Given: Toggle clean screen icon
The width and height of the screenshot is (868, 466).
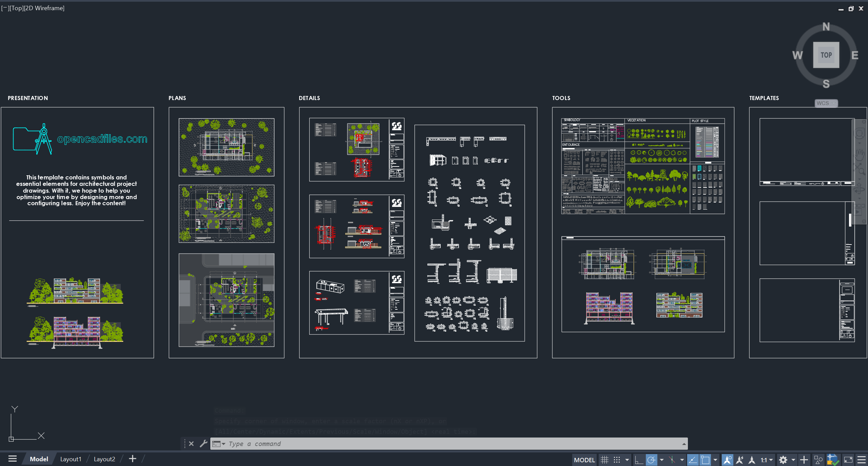Looking at the screenshot, I should pyautogui.click(x=848, y=460).
